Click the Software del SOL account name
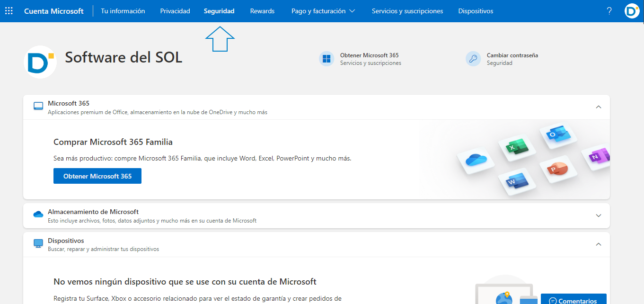644x304 pixels. pyautogui.click(x=124, y=57)
